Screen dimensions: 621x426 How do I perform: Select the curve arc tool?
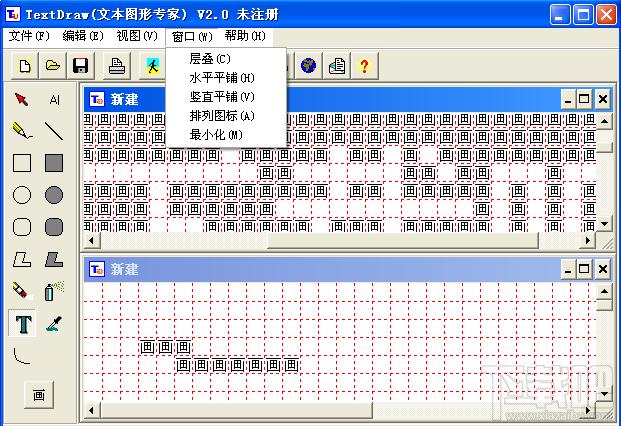22,354
